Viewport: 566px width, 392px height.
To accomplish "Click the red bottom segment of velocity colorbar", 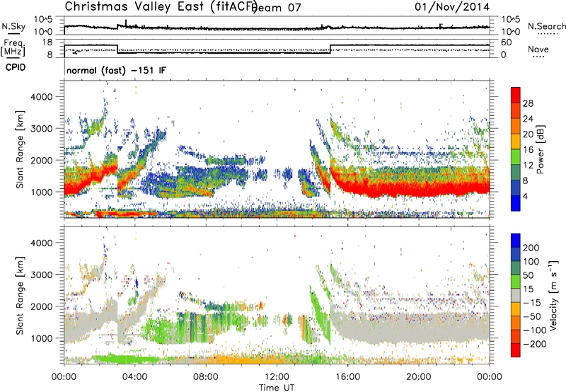I will point(516,350).
